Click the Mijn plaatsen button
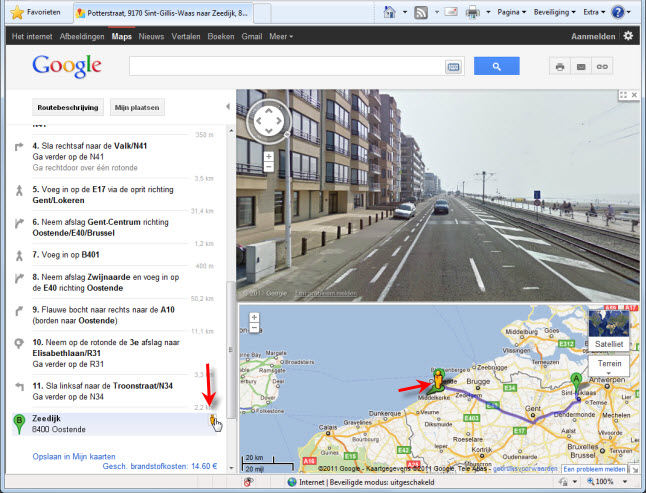This screenshot has width=646, height=493. point(137,107)
